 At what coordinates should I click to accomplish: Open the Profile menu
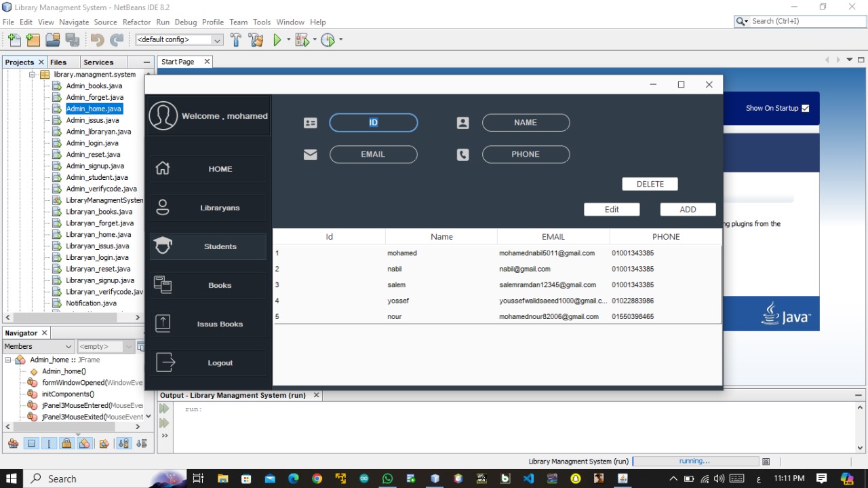pyautogui.click(x=213, y=22)
